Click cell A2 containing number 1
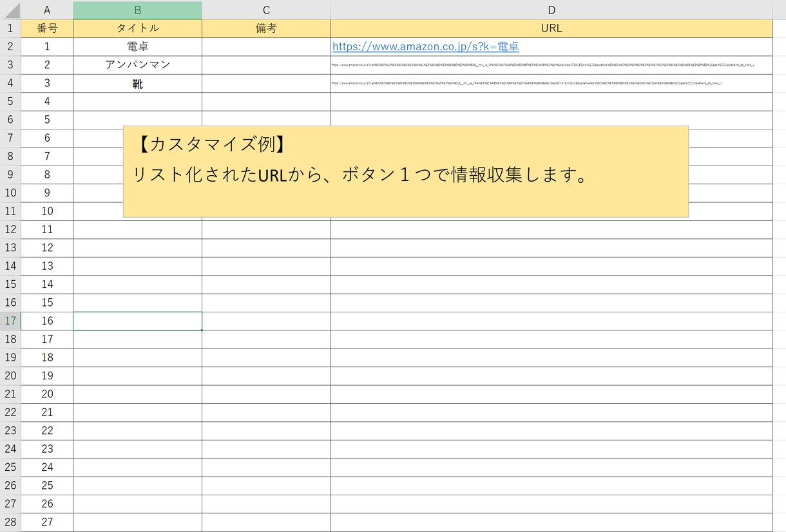The height and width of the screenshot is (532, 786). 47,47
